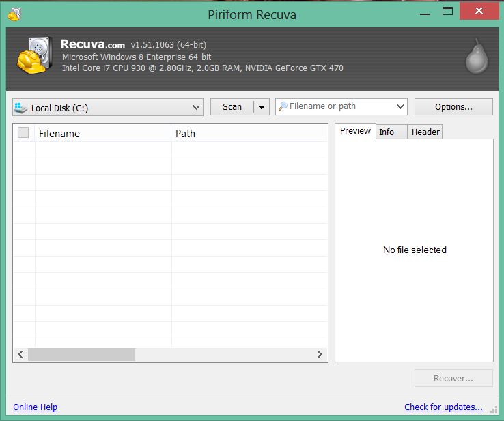
Task: Maximize the Piriform Recuva window
Action: (447, 12)
